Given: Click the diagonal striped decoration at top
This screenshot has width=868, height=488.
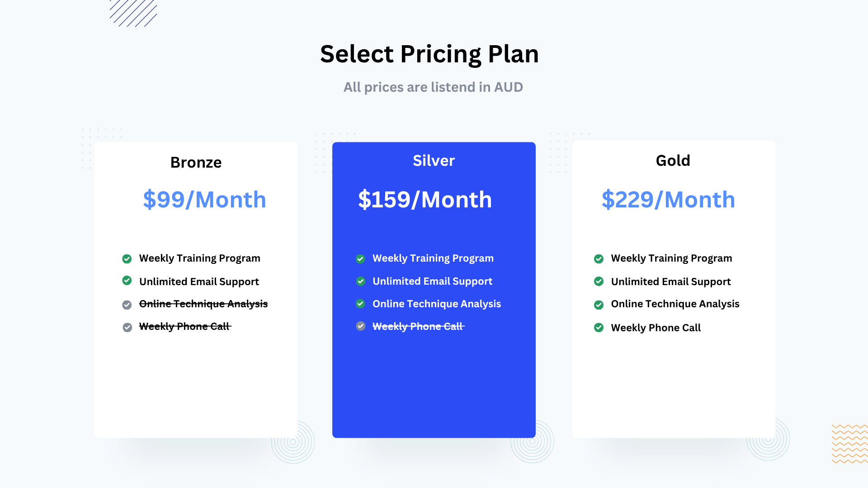Looking at the screenshot, I should point(133,13).
